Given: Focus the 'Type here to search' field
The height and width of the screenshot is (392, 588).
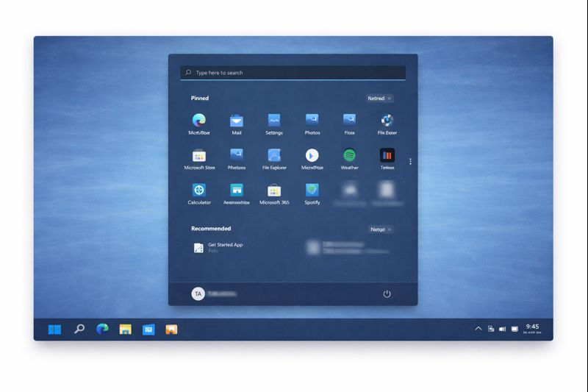Looking at the screenshot, I should 293,73.
